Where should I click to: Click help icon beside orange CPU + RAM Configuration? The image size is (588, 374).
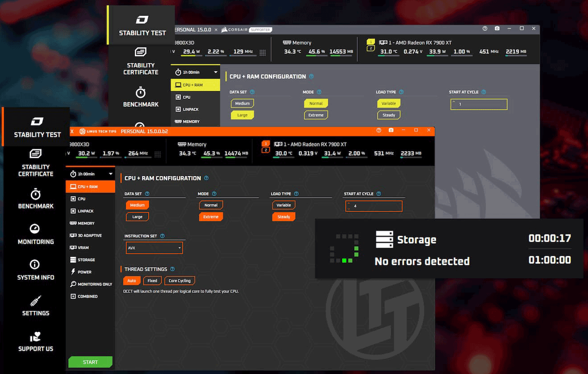(x=206, y=178)
